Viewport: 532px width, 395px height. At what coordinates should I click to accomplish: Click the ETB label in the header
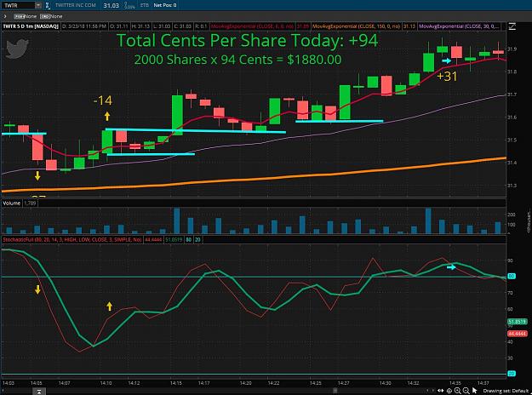point(145,5)
